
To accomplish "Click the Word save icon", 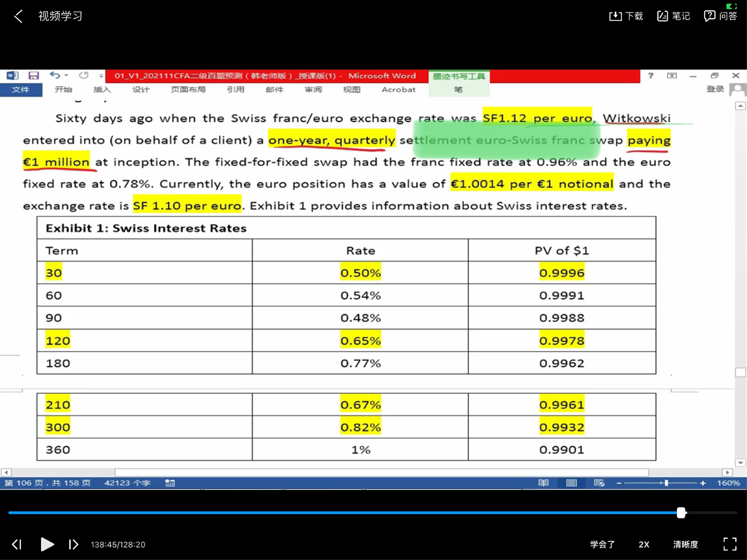I will [34, 76].
